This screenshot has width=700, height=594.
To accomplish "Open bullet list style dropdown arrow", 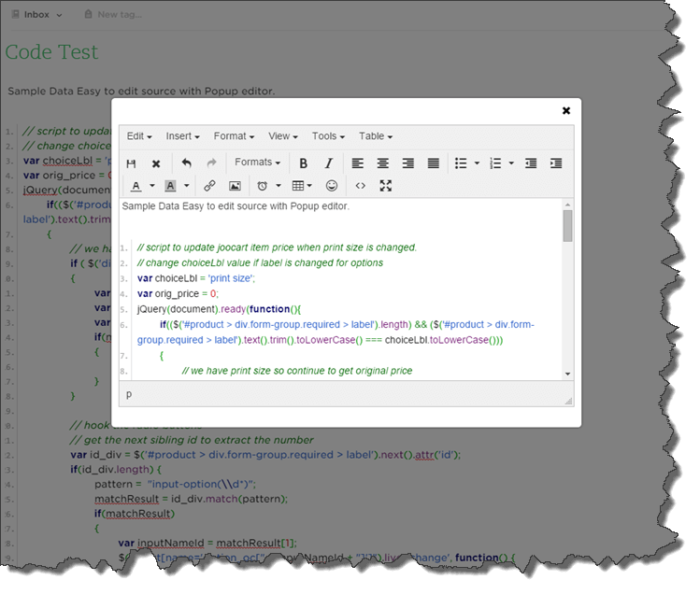I will [477, 163].
